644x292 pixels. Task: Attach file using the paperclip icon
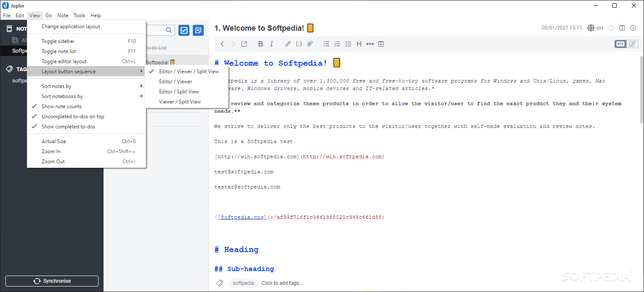[310, 44]
